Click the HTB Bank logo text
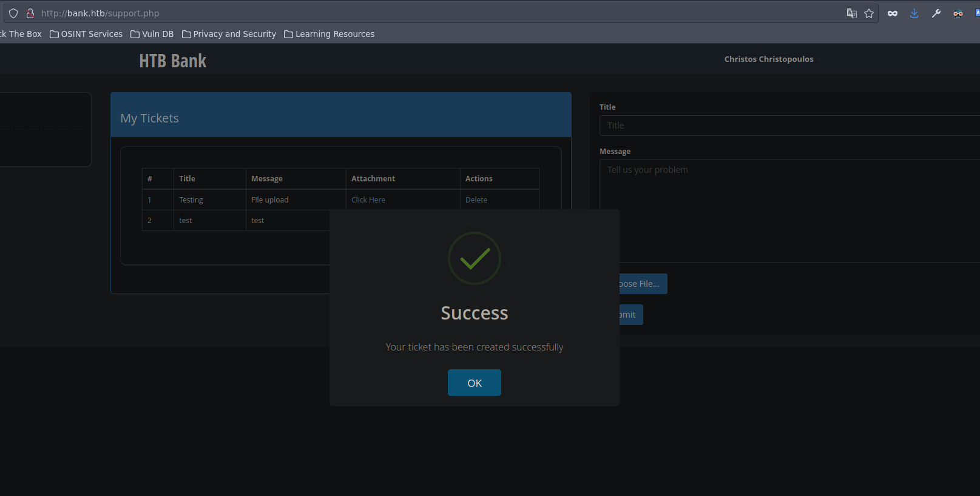 coord(172,61)
